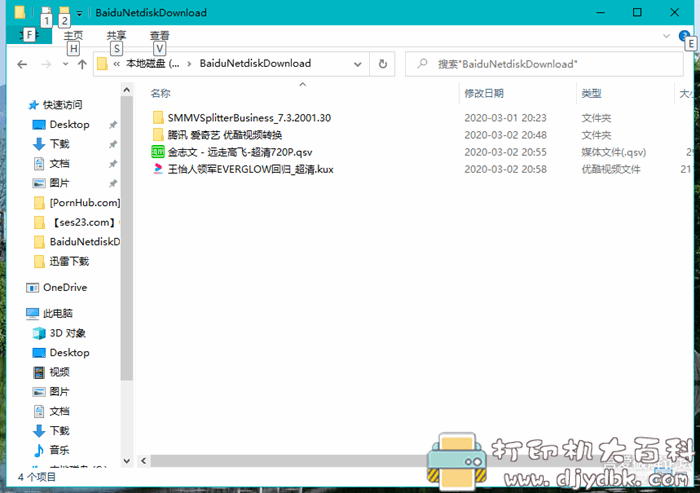Click the New Folder quick access icon
The width and height of the screenshot is (700, 493).
[64, 12]
